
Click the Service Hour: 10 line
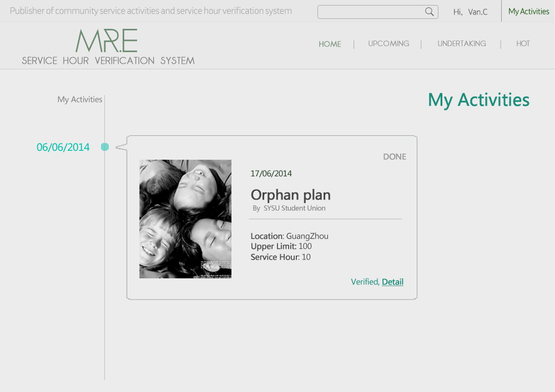point(280,257)
